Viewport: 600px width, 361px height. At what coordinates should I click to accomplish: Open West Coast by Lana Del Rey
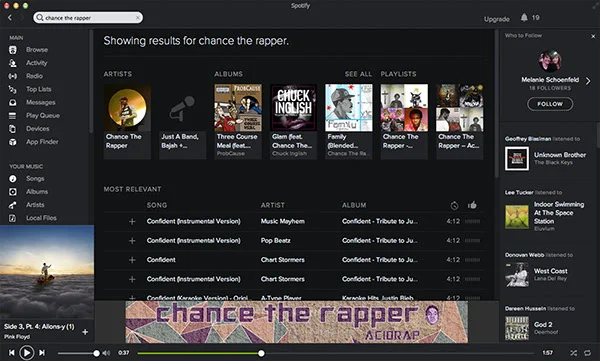click(x=551, y=271)
